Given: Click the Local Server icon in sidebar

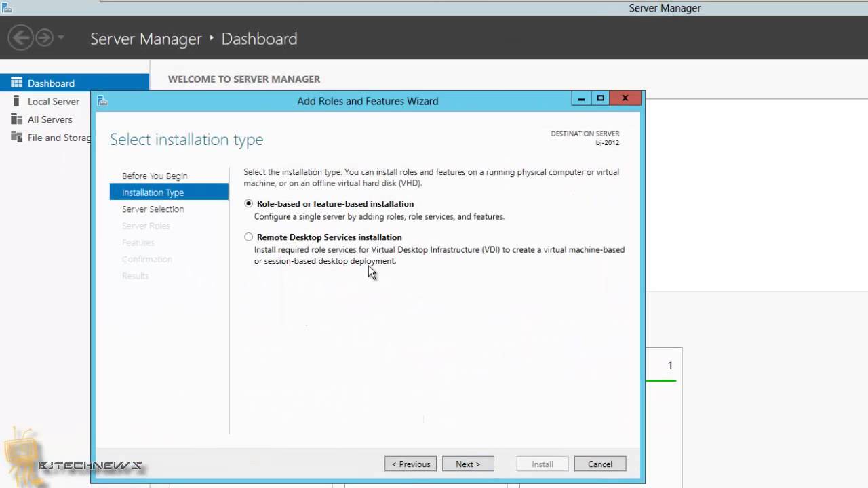Looking at the screenshot, I should (16, 101).
